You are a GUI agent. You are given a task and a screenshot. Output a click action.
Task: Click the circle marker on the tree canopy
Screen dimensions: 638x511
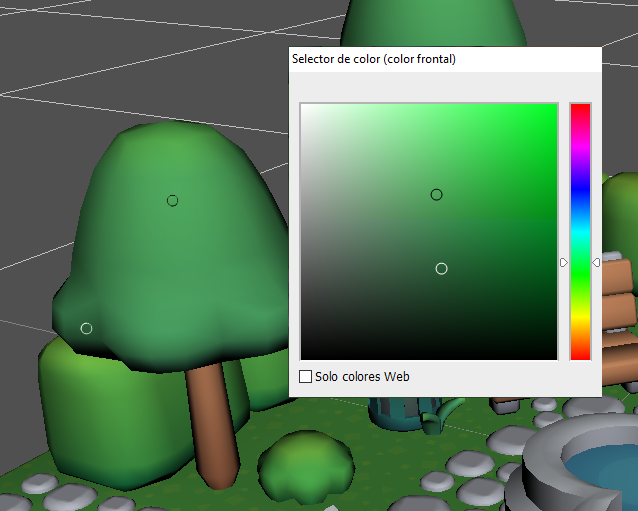[x=172, y=200]
